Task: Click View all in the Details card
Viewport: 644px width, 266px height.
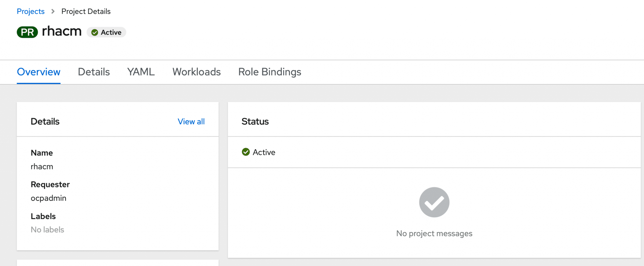Action: coord(191,122)
